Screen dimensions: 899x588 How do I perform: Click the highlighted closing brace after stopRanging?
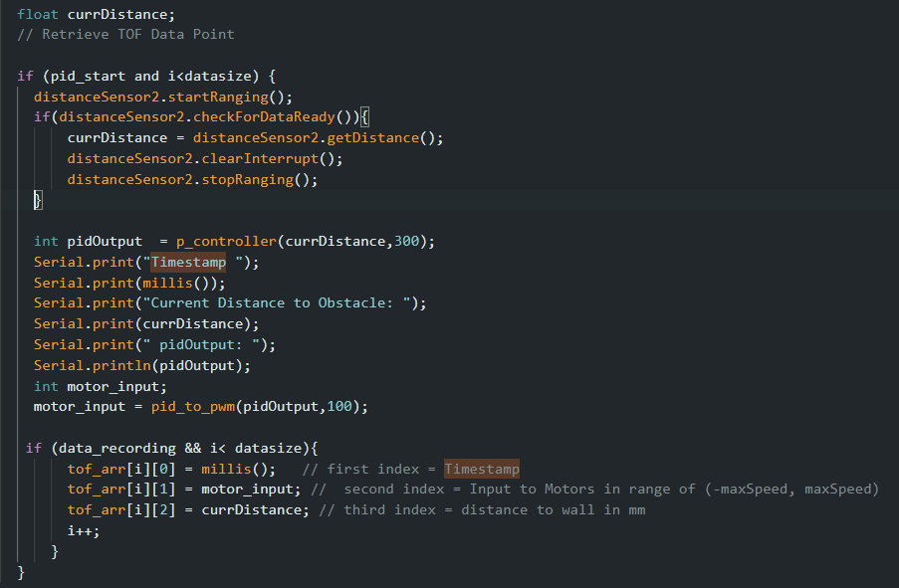tap(38, 201)
